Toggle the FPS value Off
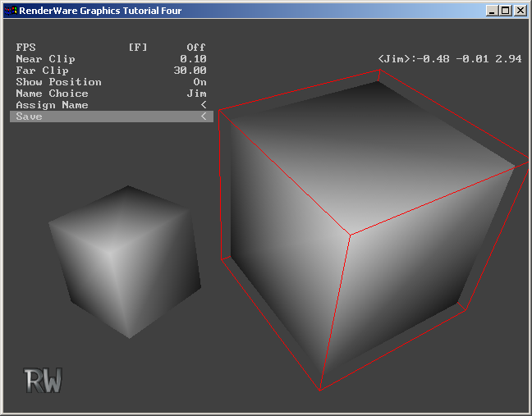 [x=196, y=47]
